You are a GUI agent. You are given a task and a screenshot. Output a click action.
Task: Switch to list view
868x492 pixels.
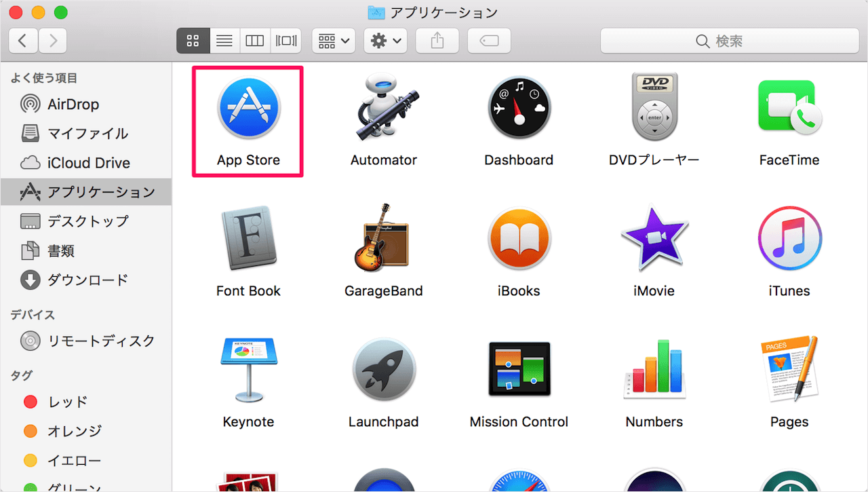224,41
